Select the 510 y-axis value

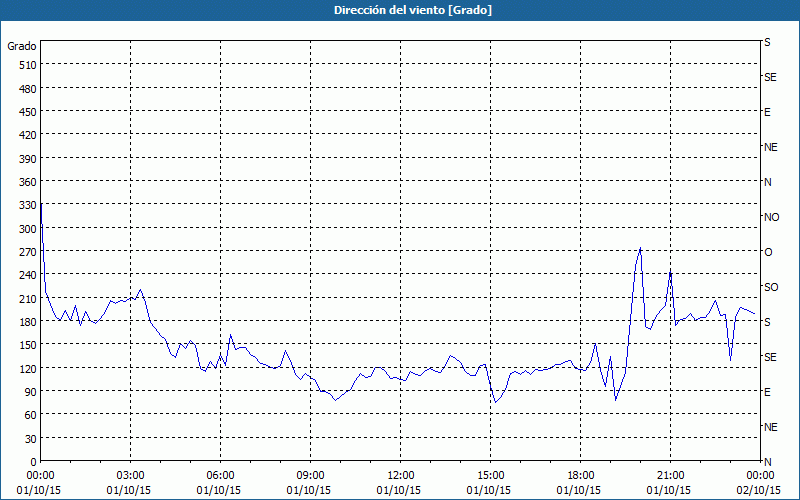(x=27, y=65)
